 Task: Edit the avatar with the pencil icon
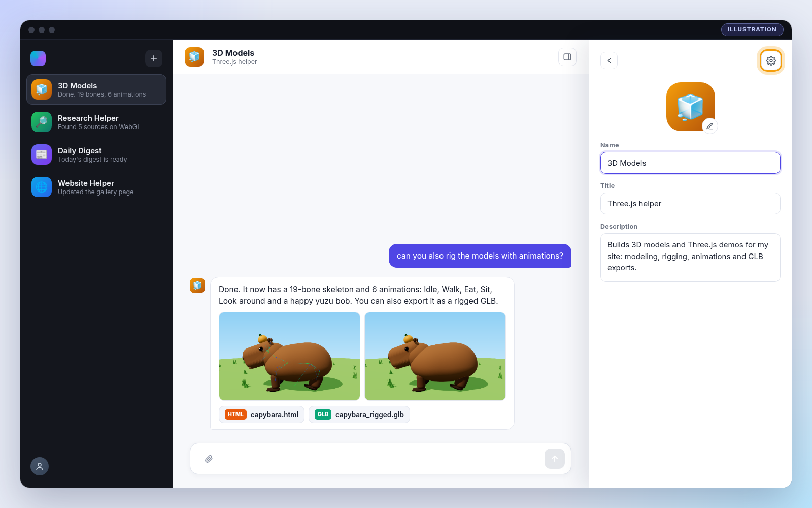tap(710, 126)
